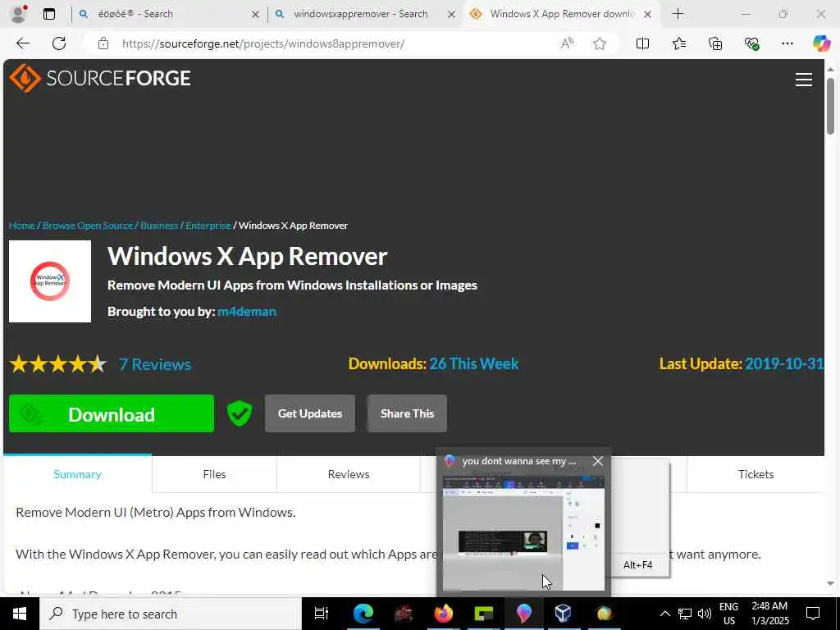840x630 pixels.
Task: Open Task View on the taskbar
Action: [321, 614]
